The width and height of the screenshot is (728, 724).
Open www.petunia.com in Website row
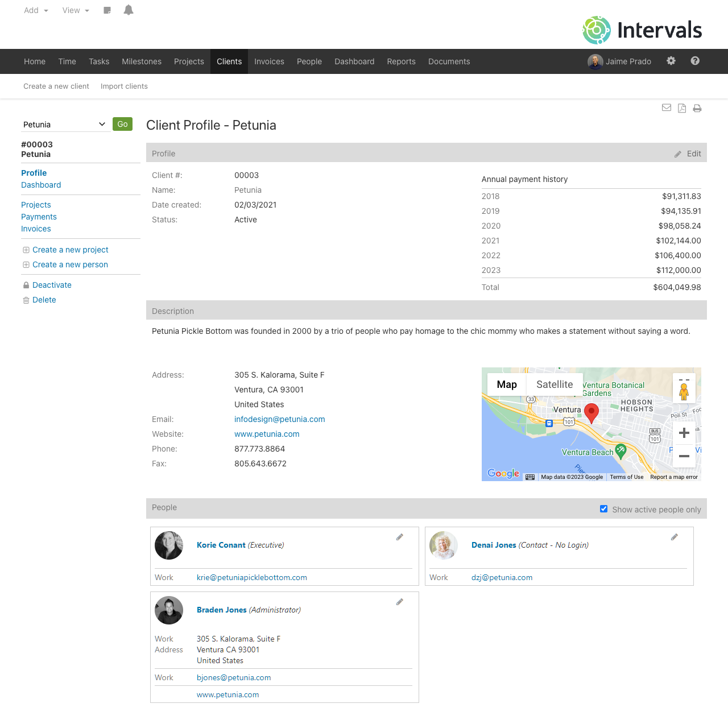pyautogui.click(x=267, y=434)
